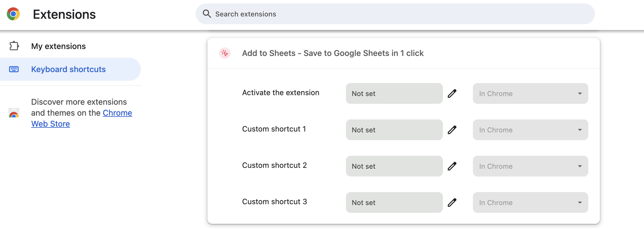644x229 pixels.
Task: Open the Chrome Web Store link
Action: coord(117,113)
